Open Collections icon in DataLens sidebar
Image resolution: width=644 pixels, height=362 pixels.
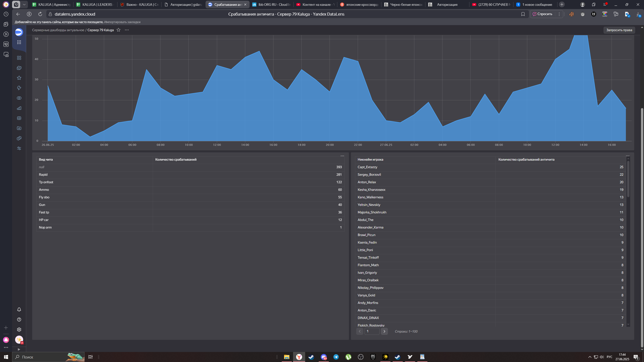[x=19, y=68]
